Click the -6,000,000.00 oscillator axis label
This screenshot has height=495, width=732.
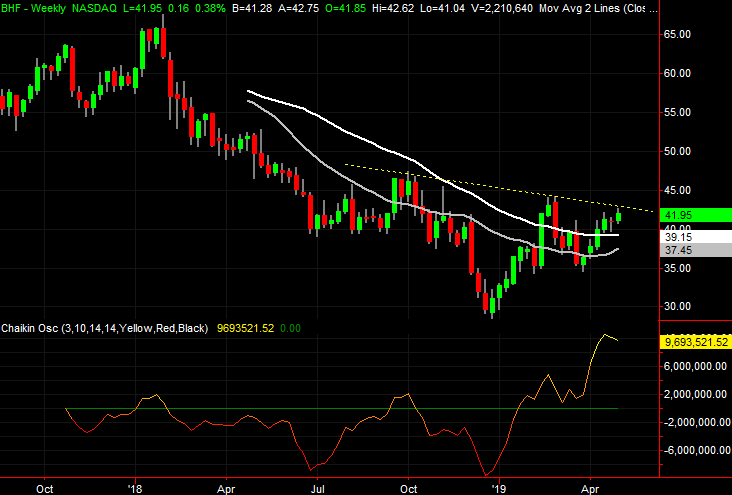pyautogui.click(x=697, y=450)
